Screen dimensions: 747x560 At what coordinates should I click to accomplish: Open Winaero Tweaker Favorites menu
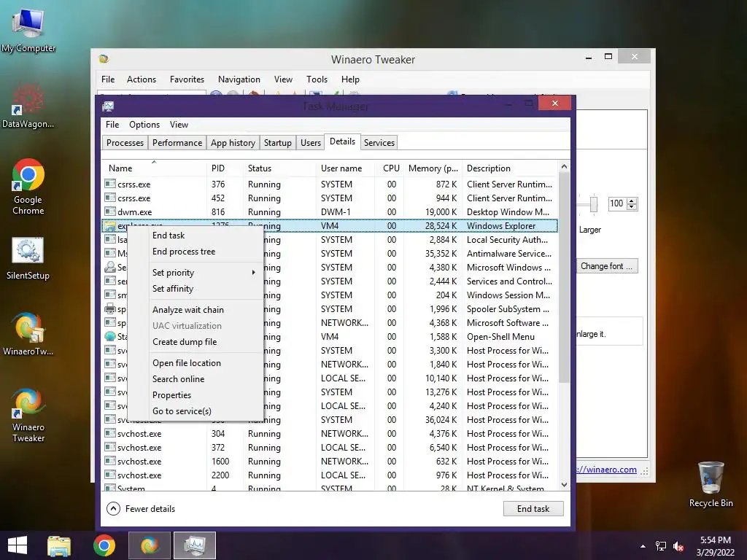[187, 79]
